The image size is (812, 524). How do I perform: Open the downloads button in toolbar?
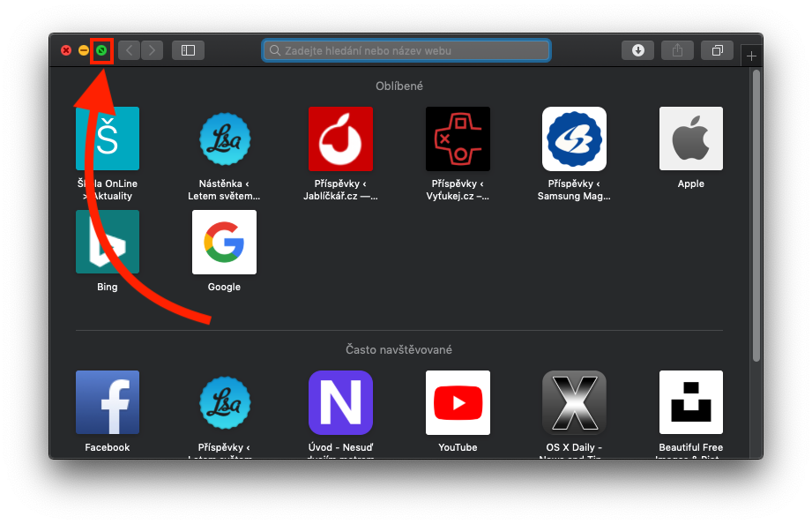(638, 50)
